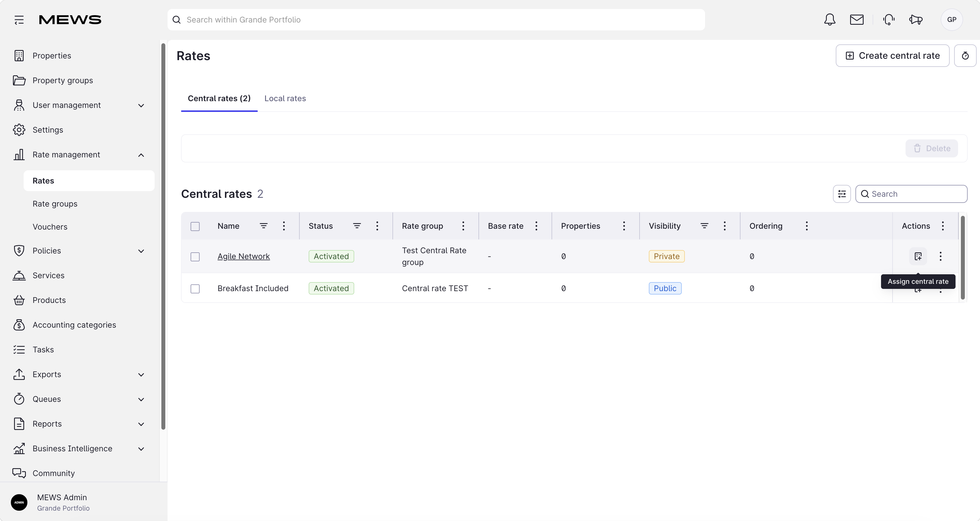Click Test Central Rate group cell

pos(434,256)
